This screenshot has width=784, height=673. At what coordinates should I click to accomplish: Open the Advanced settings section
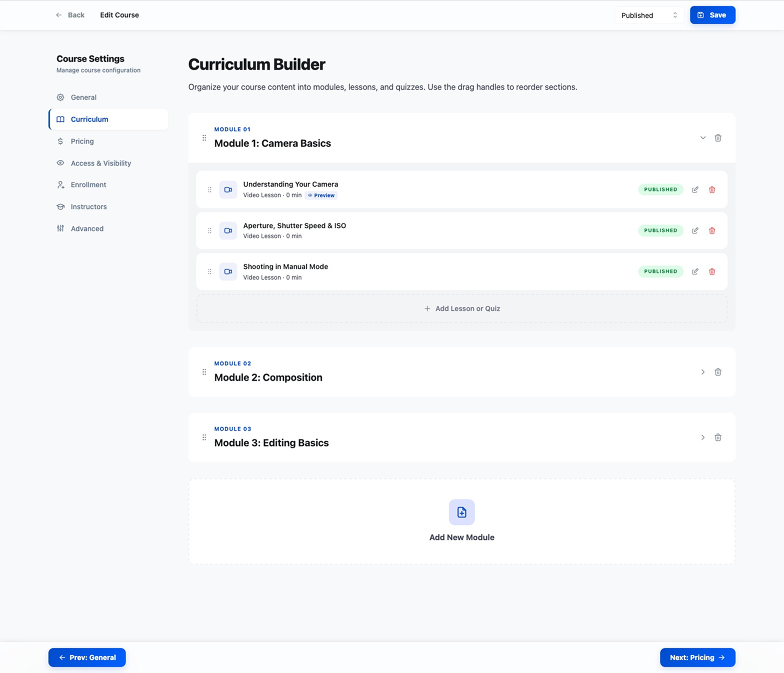(x=108, y=229)
